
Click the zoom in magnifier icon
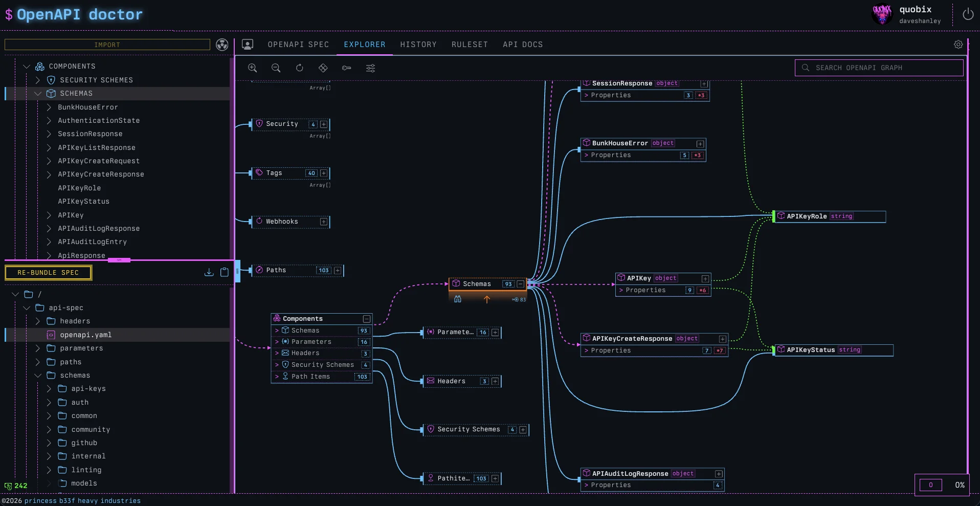tap(252, 68)
